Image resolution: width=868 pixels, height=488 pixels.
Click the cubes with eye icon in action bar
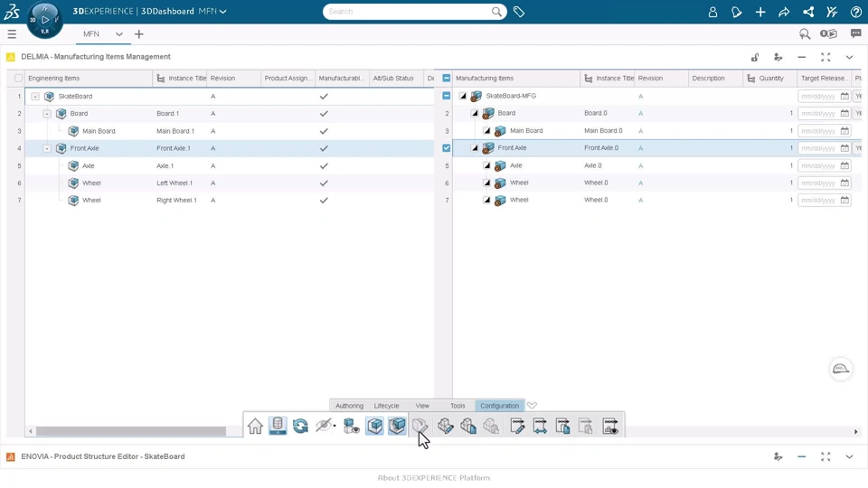point(352,426)
